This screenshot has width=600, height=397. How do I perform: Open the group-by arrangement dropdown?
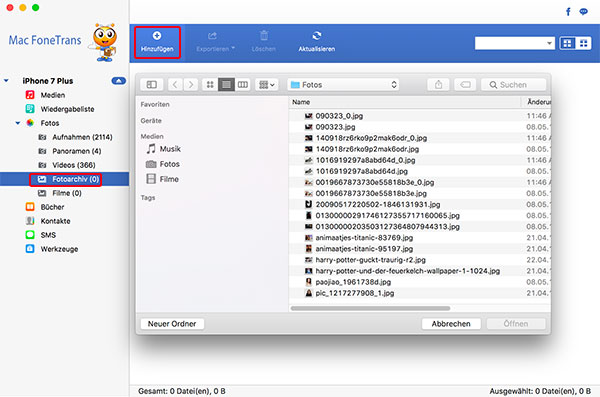[x=267, y=85]
